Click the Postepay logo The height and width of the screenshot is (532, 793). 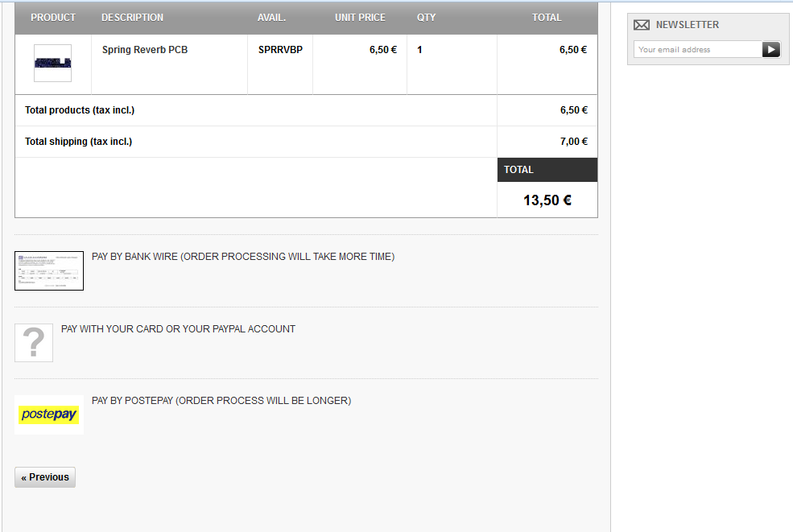tap(49, 414)
